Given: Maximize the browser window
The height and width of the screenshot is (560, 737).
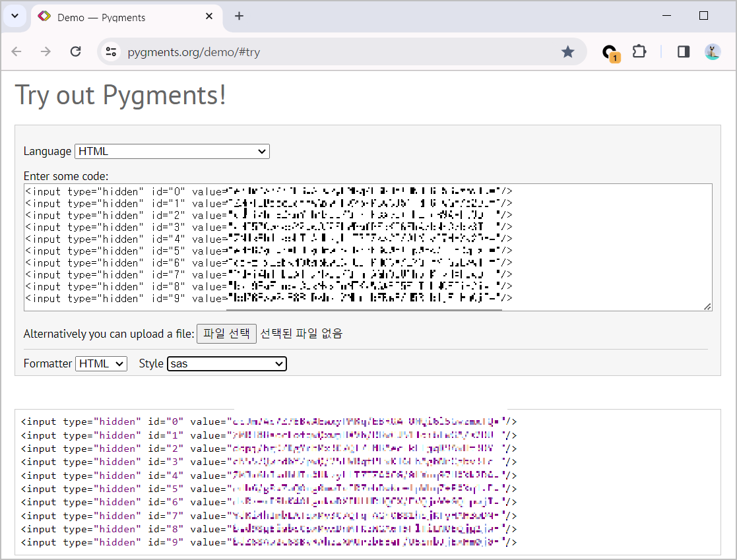Looking at the screenshot, I should (x=703, y=16).
